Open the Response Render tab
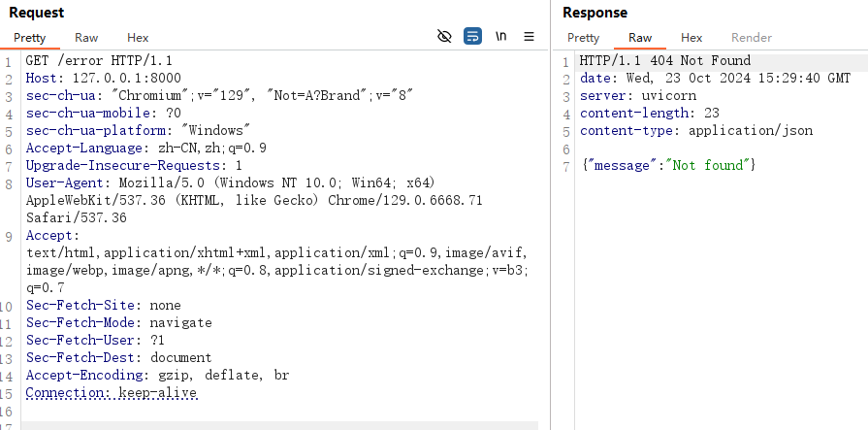The width and height of the screenshot is (868, 430). click(x=751, y=38)
